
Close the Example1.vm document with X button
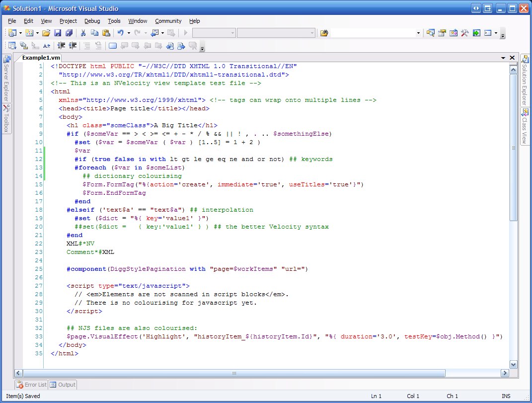513,58
